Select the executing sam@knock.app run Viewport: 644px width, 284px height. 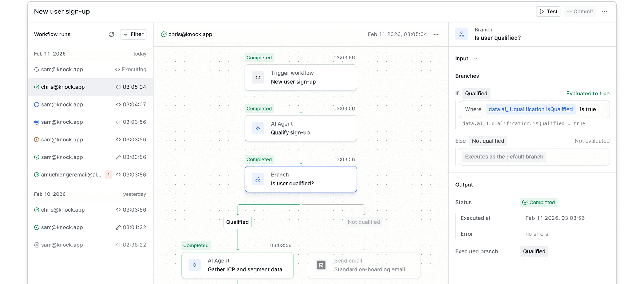coord(90,70)
